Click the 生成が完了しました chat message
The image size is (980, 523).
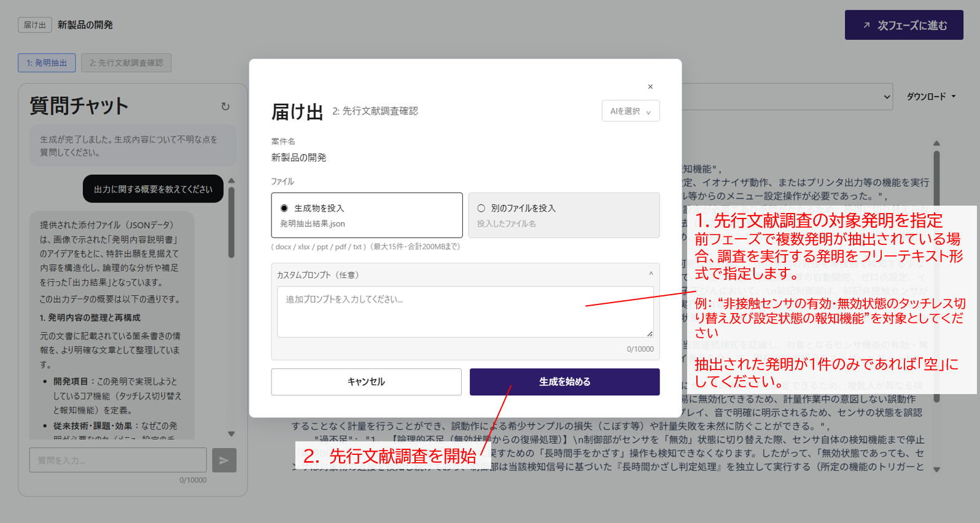tap(133, 145)
